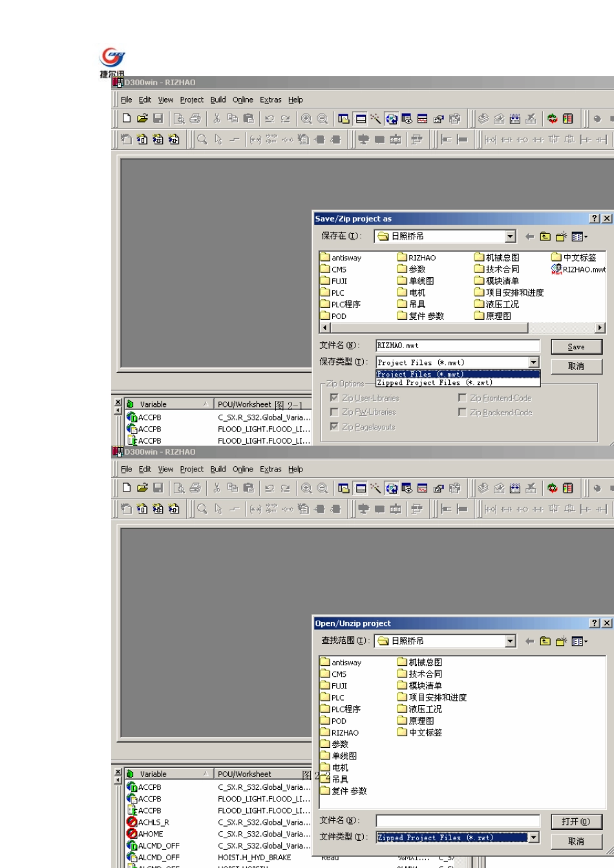
Task: Create new folder in Save/Zip project dialog
Action: pos(561,236)
